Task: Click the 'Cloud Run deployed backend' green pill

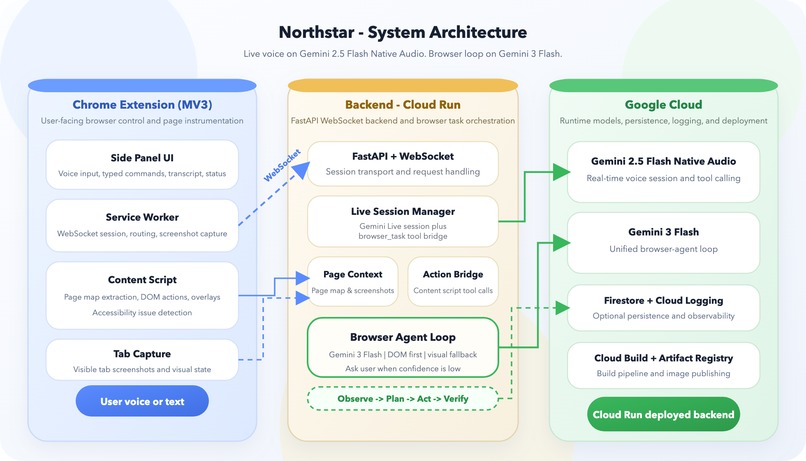Action: [x=663, y=414]
